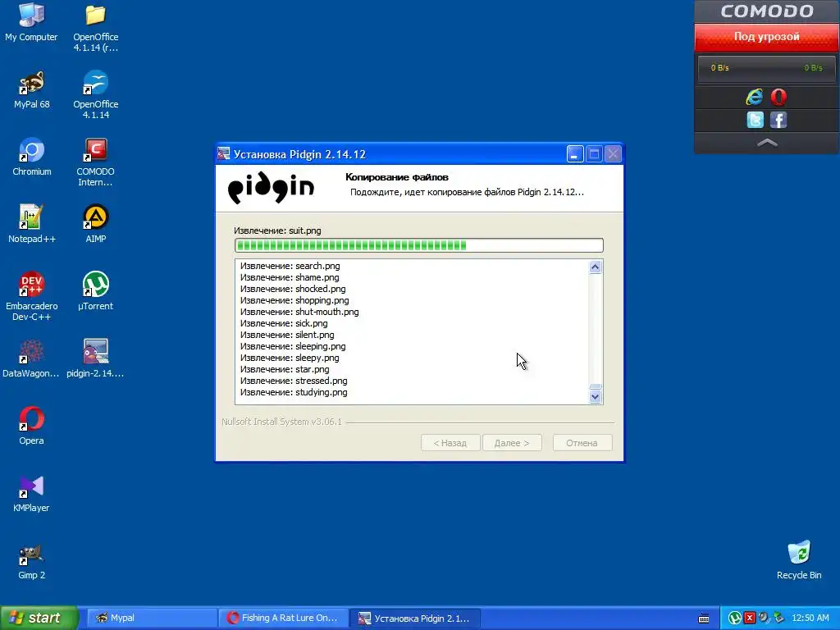Click the keyboard icon on the taskbar
The width and height of the screenshot is (840, 630).
[704, 619]
